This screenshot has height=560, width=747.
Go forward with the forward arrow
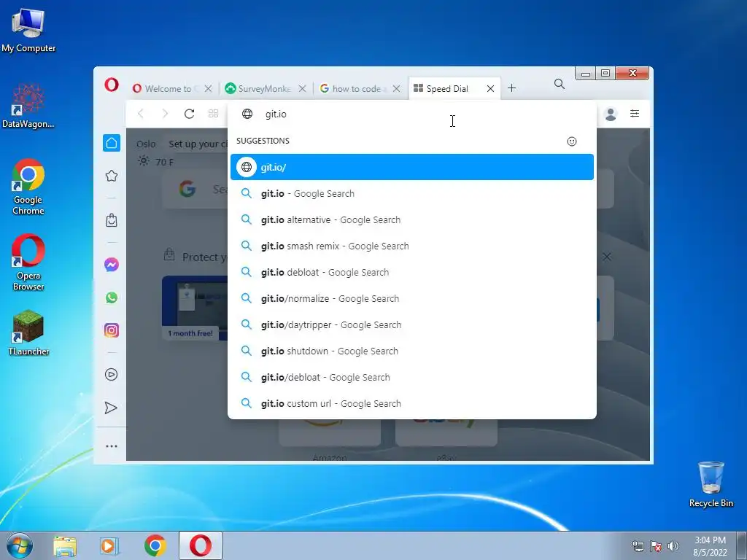coord(165,114)
